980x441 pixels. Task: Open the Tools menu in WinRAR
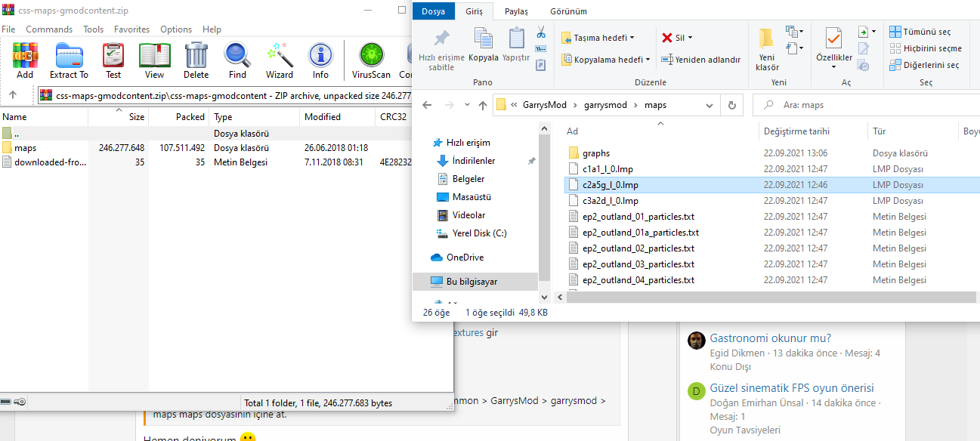click(94, 29)
